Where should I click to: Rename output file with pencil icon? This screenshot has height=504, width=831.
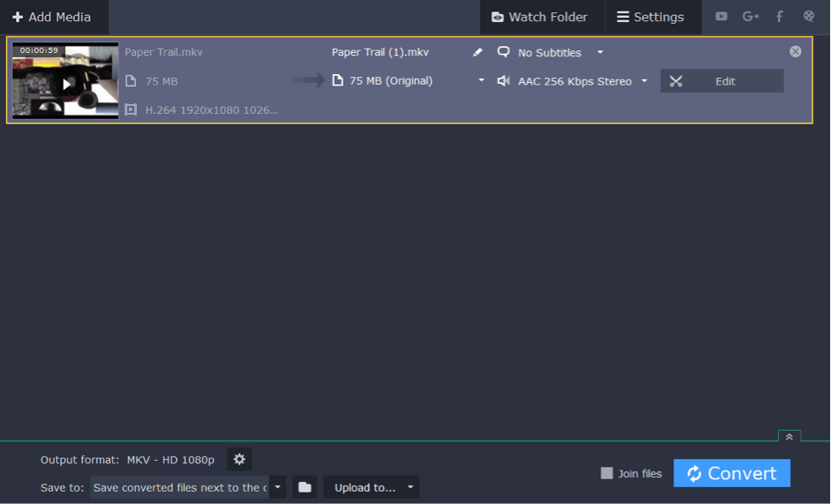tap(478, 52)
